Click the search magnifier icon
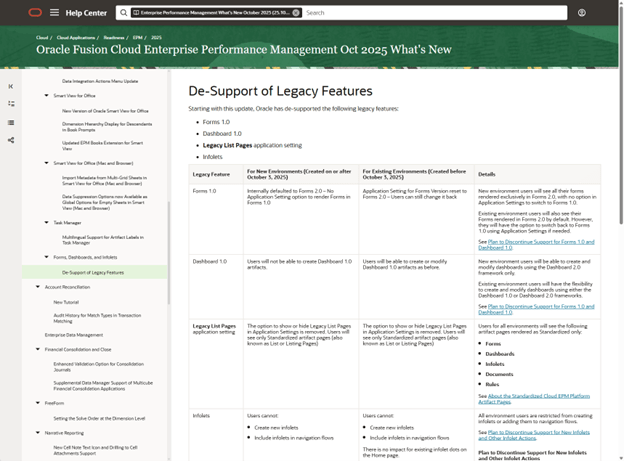624x461 pixels. click(x=123, y=13)
